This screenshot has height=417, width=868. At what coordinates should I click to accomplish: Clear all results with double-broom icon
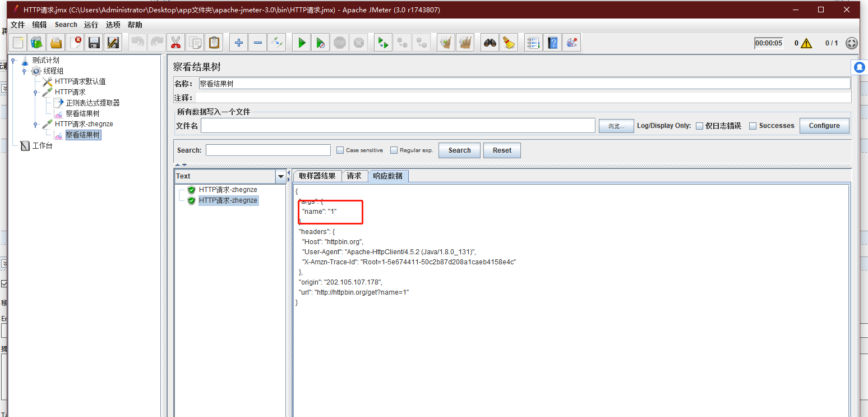coord(465,43)
